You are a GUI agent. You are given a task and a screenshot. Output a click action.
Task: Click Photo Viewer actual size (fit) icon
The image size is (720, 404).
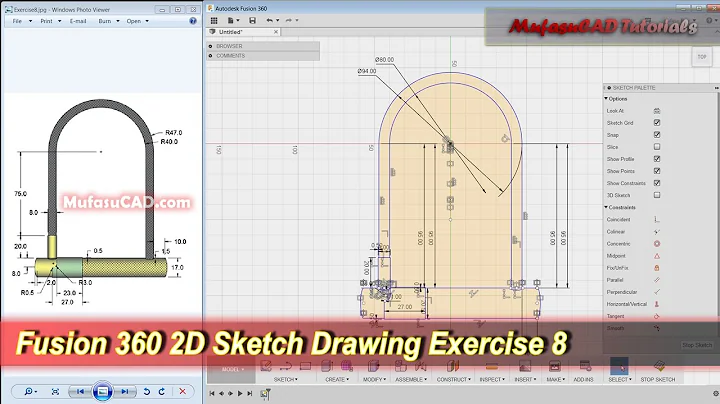point(55,392)
